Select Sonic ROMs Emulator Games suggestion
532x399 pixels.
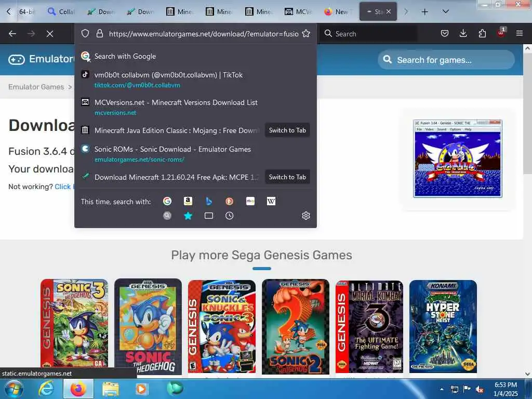195,154
